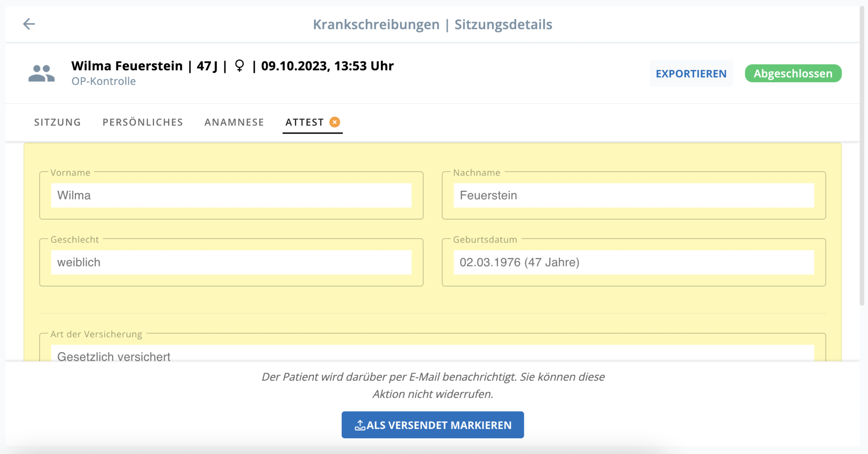Click the Exportieren button
Viewport: 868px width, 454px height.
pos(691,73)
